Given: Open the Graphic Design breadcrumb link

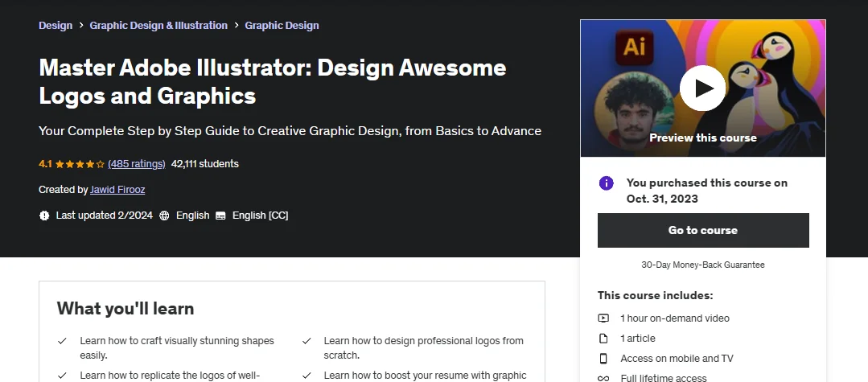Looking at the screenshot, I should tap(282, 26).
